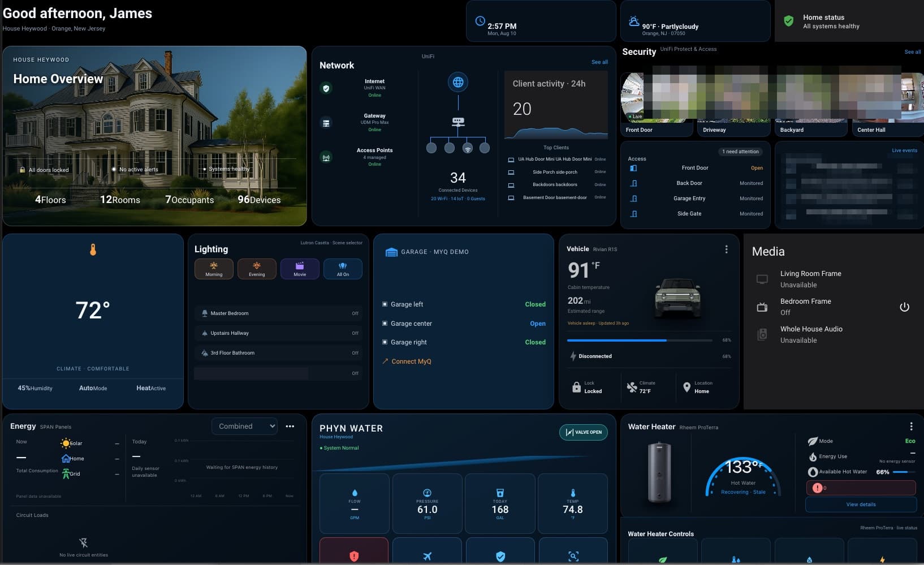Toggle the Garage right door
Image resolution: width=924 pixels, height=565 pixels.
point(464,342)
